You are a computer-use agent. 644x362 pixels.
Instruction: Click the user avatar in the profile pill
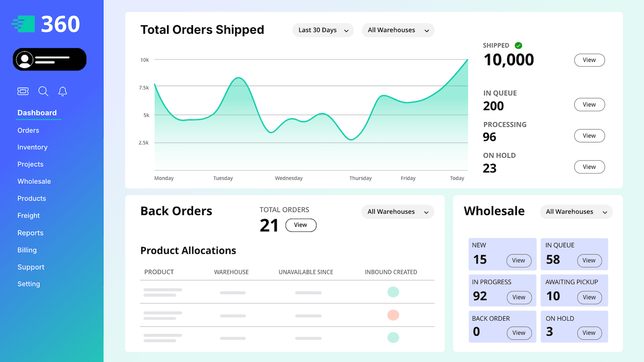[25, 59]
